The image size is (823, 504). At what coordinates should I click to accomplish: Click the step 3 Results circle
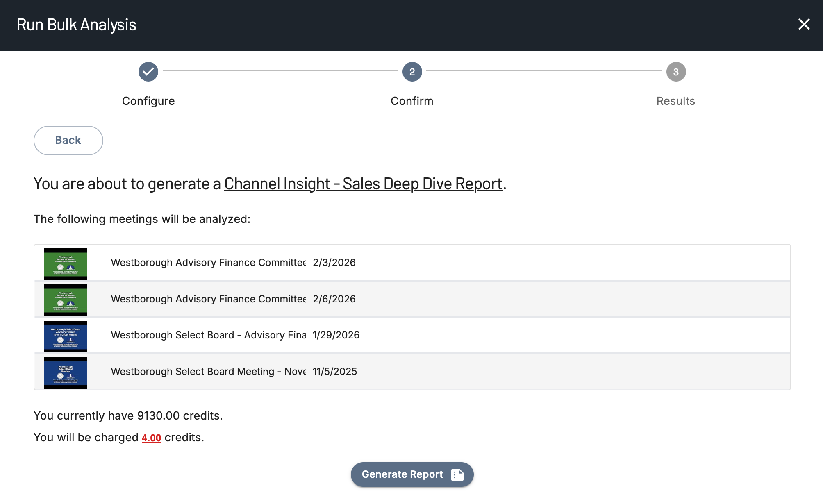click(676, 72)
